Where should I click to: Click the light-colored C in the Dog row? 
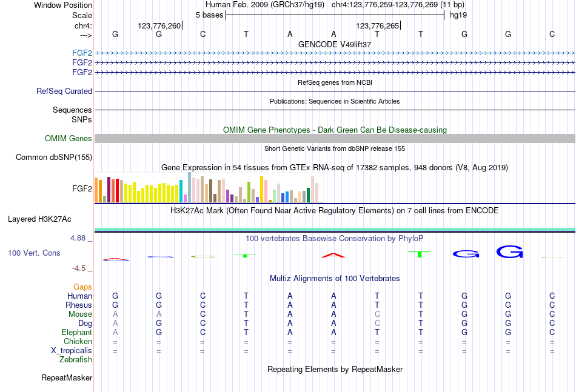click(377, 324)
